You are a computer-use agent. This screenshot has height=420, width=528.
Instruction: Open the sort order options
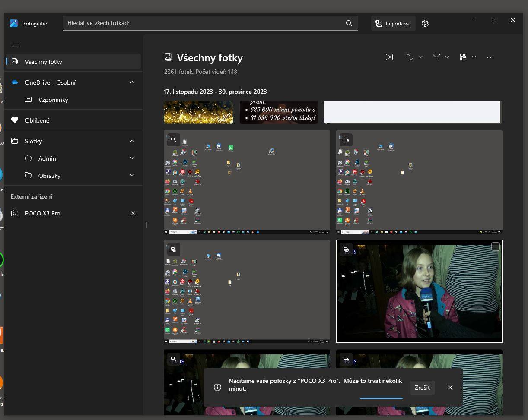tap(410, 57)
